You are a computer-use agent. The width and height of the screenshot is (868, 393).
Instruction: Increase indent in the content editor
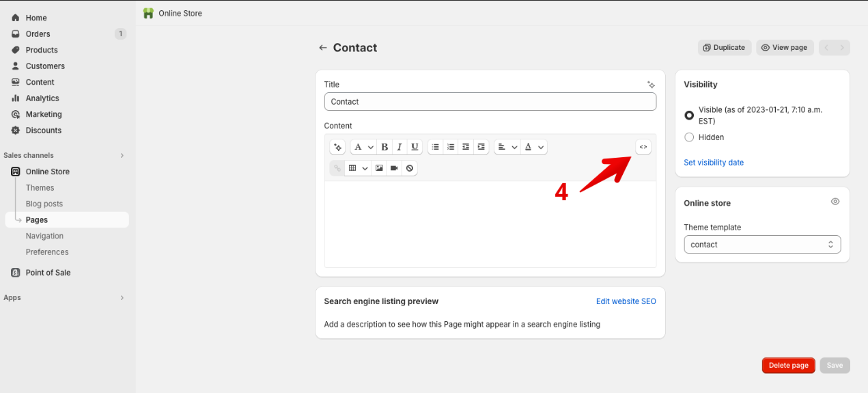(x=481, y=147)
